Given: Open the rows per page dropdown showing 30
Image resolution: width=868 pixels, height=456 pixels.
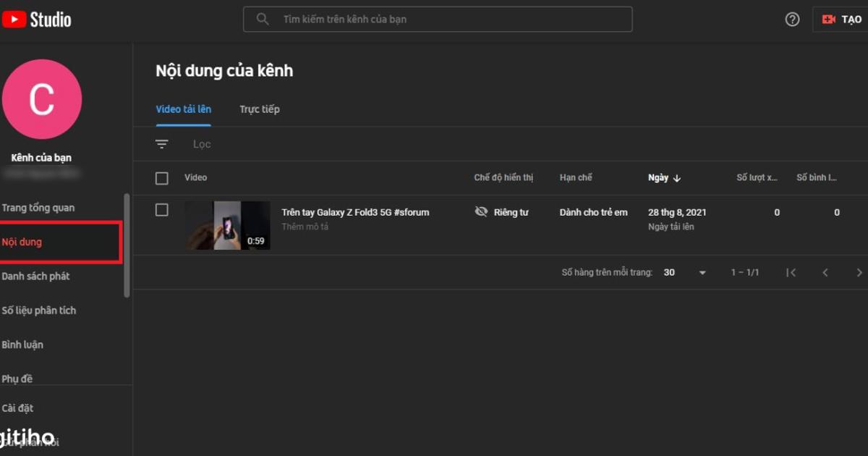Looking at the screenshot, I should (685, 272).
